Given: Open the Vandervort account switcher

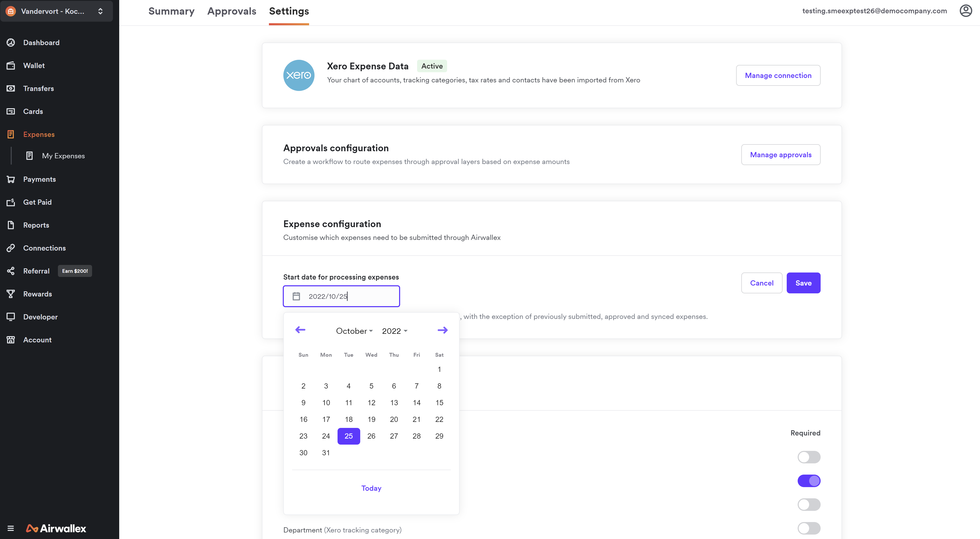Looking at the screenshot, I should point(57,11).
